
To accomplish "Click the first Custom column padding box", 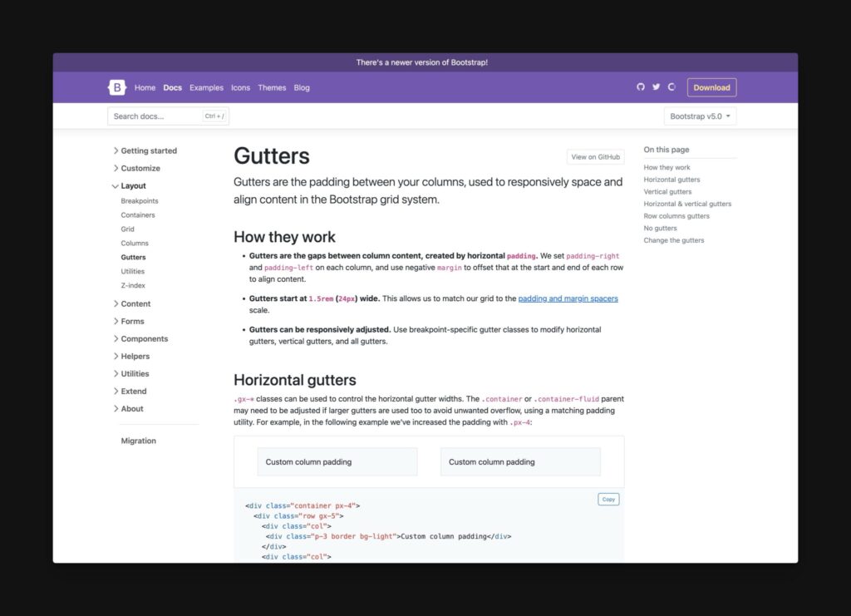I will [x=337, y=462].
